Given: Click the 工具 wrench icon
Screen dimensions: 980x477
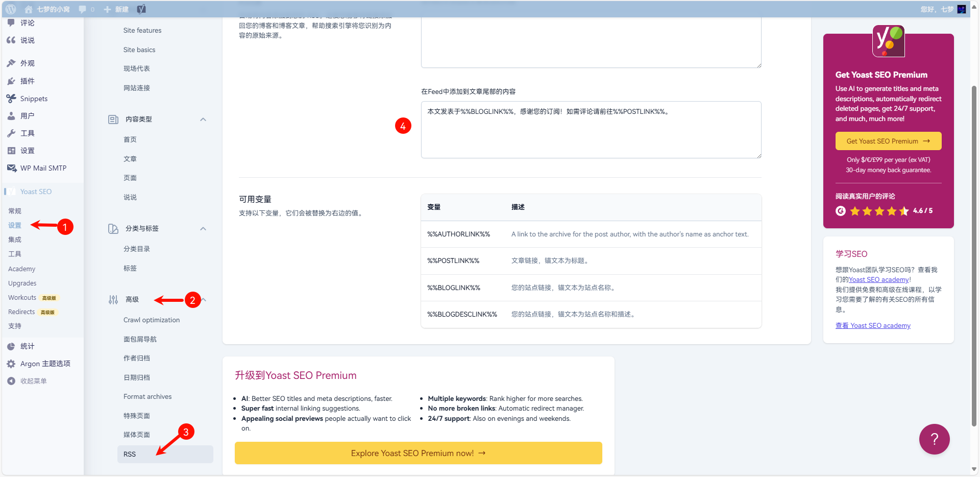Looking at the screenshot, I should pos(11,133).
